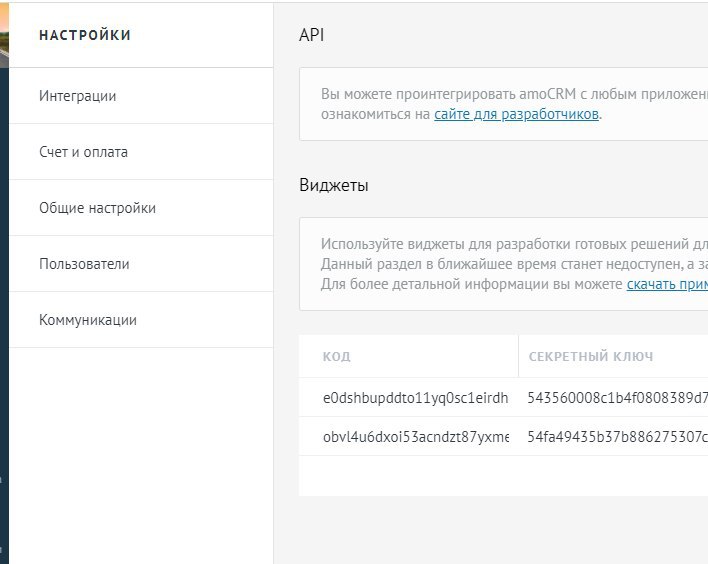The height and width of the screenshot is (564, 708).
Task: Select widget code starting with obvl4u6dxoi53
Action: (x=415, y=437)
